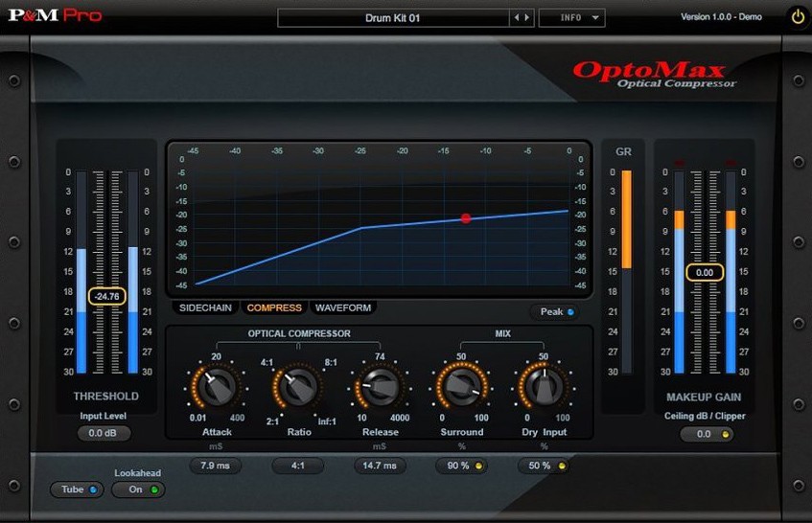Toggle the Surround 90 % LED

click(478, 466)
